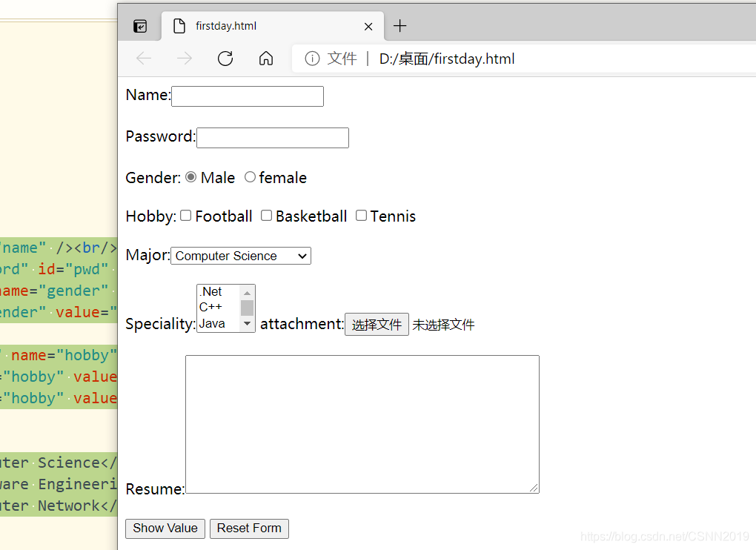The width and height of the screenshot is (756, 550).
Task: Select C++ in Speciality list
Action: click(218, 307)
